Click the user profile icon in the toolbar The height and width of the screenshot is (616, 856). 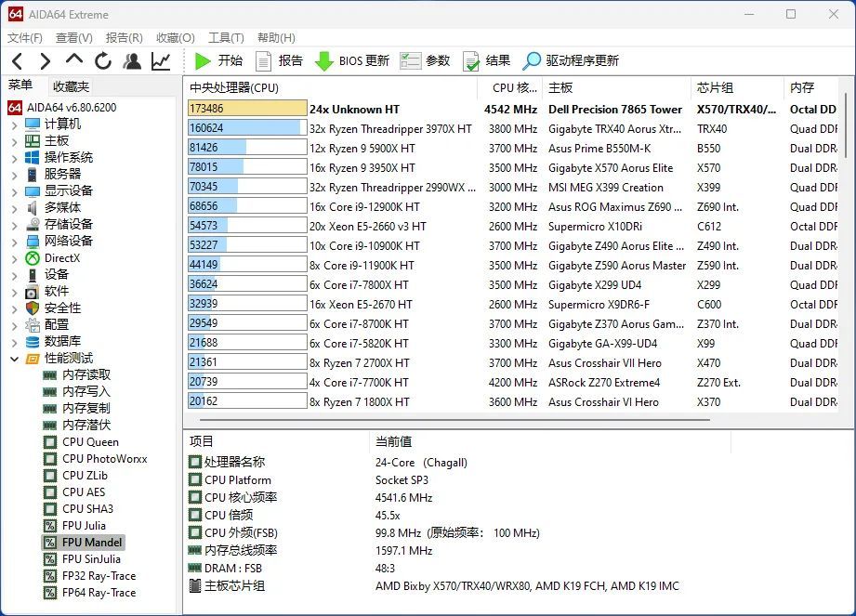click(131, 60)
